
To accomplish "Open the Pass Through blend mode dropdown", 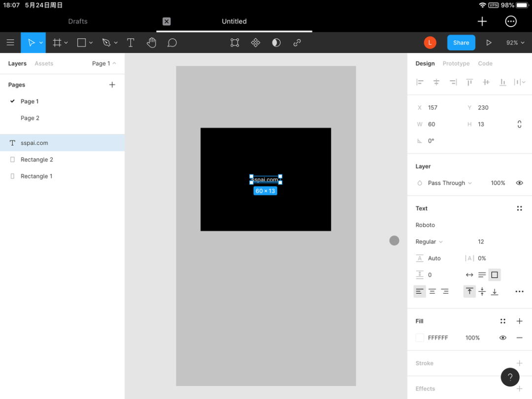I will pyautogui.click(x=446, y=183).
